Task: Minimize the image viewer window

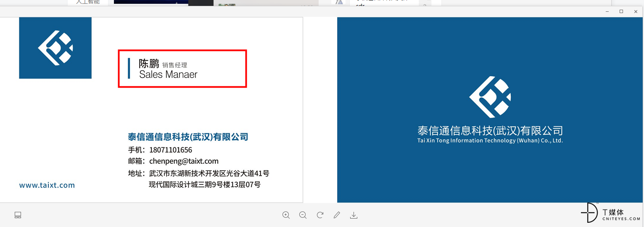Action: point(607,11)
